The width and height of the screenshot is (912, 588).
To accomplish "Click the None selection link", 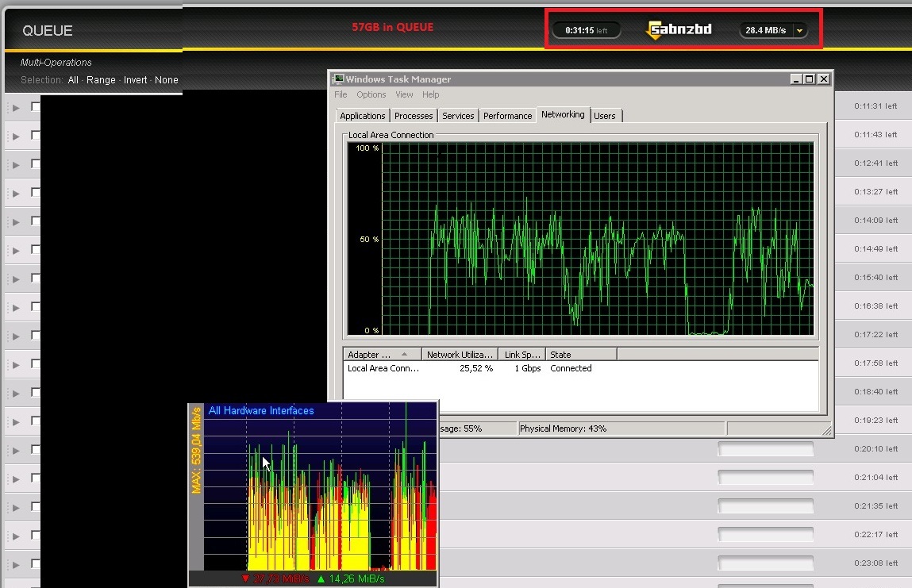I will click(x=167, y=79).
